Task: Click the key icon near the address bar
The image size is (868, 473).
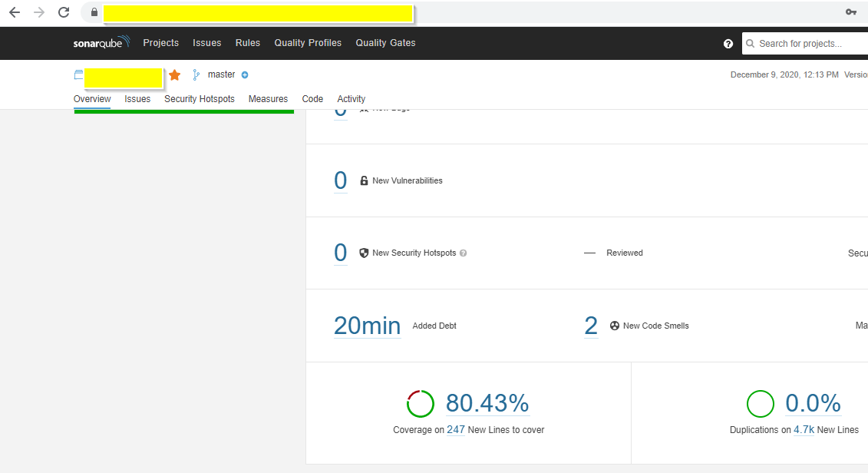Action: [850, 12]
